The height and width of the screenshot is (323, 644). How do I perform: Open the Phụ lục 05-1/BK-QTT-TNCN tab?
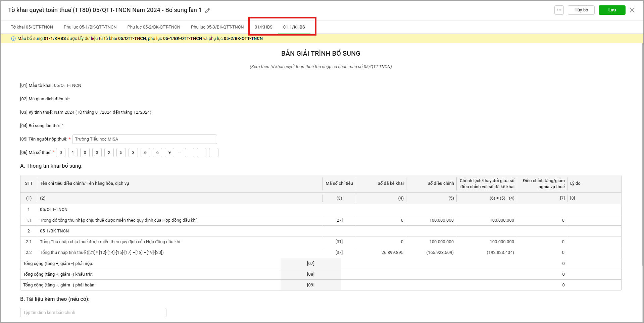click(90, 27)
